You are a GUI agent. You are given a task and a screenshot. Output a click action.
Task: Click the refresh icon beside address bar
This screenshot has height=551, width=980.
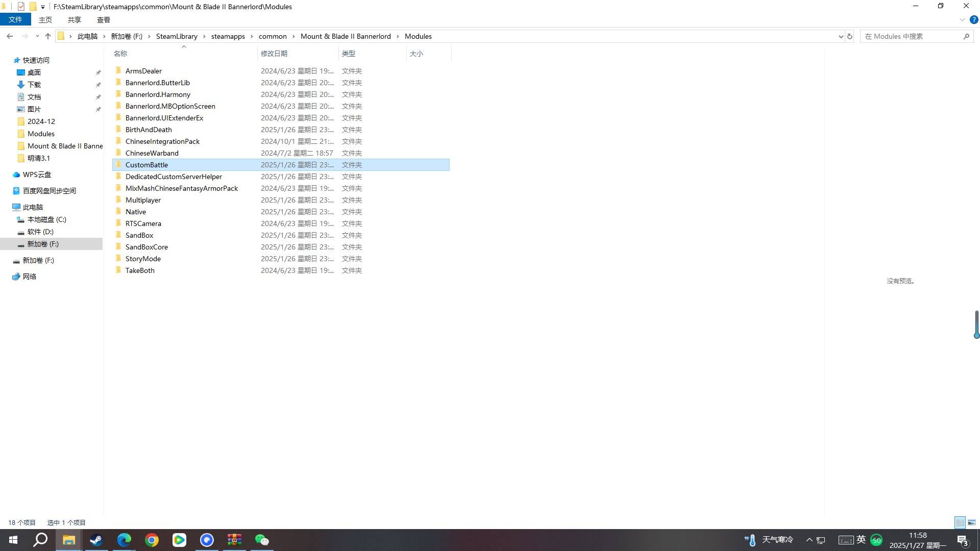tap(850, 36)
